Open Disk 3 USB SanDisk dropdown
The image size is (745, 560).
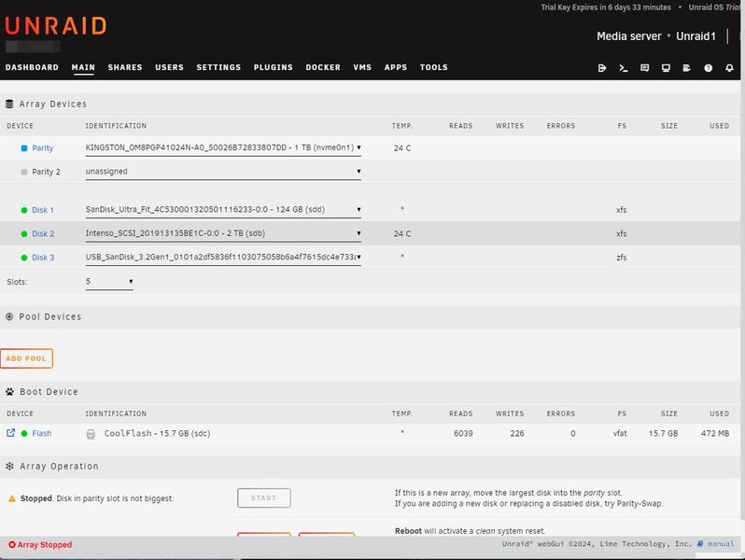223,257
